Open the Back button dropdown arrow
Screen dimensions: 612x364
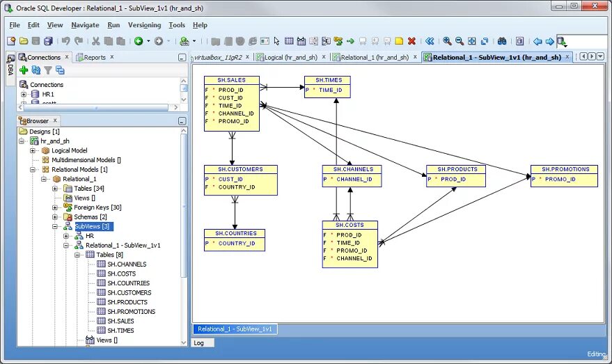148,41
